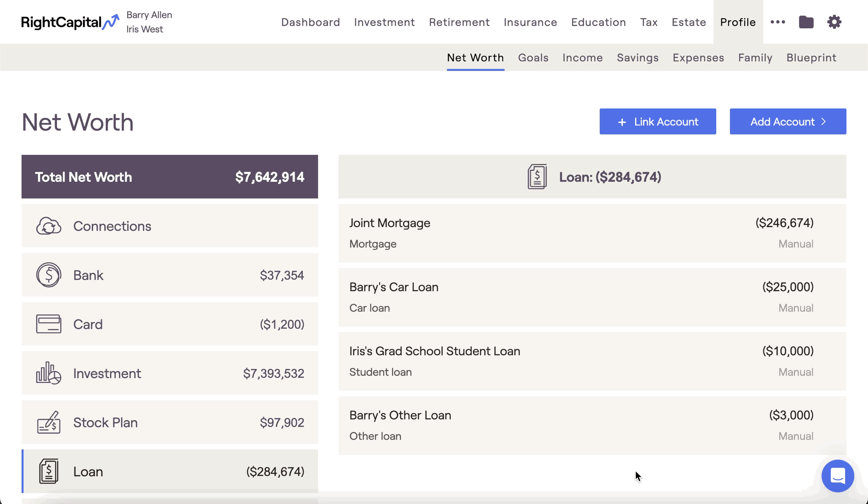Image resolution: width=868 pixels, height=504 pixels.
Task: Select the Stock Plan category label
Action: (x=105, y=422)
